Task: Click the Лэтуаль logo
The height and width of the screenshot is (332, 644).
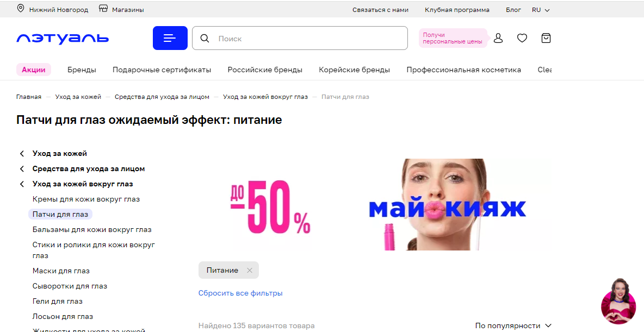Action: (63, 39)
